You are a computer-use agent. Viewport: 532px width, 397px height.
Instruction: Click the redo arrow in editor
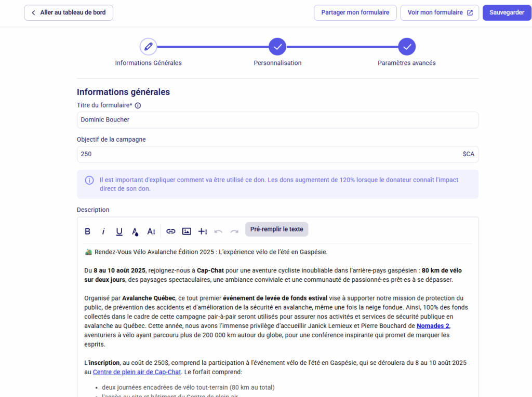coord(234,231)
